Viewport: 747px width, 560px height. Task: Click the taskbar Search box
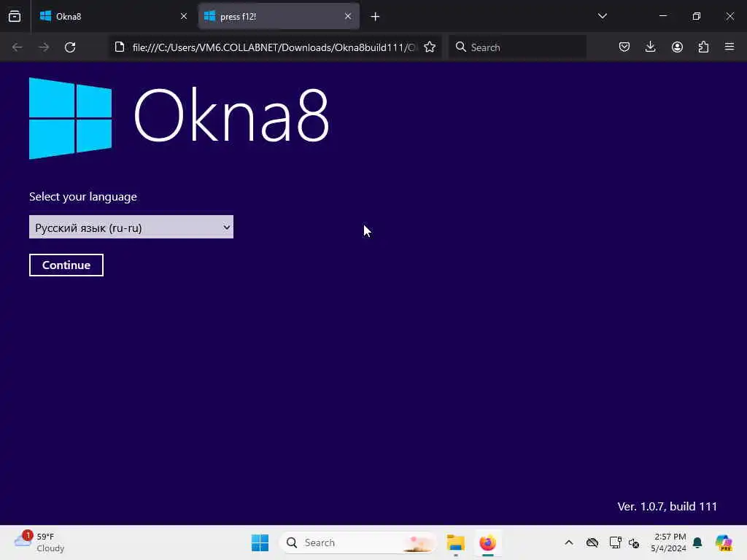[357, 542]
